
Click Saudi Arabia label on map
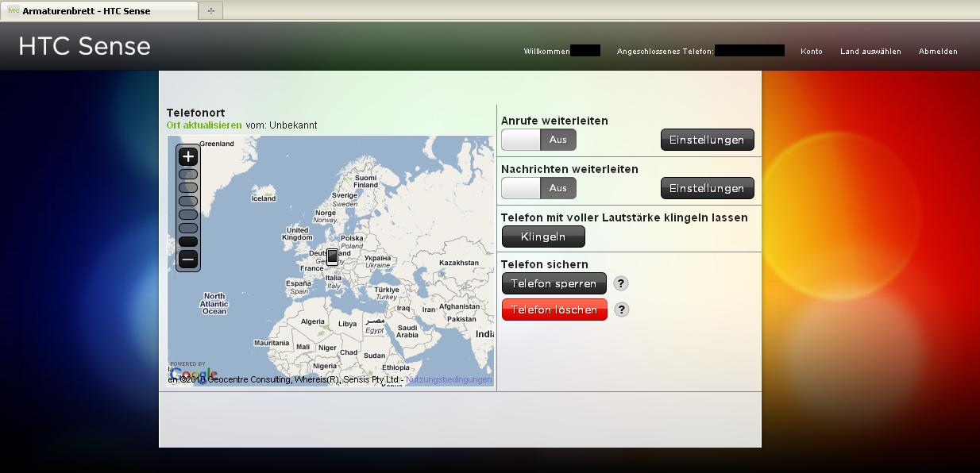(x=407, y=332)
